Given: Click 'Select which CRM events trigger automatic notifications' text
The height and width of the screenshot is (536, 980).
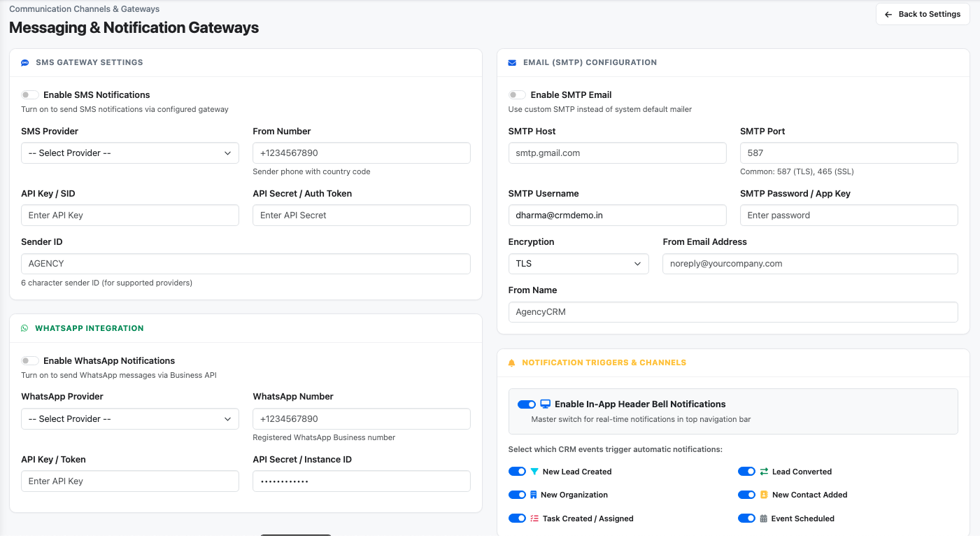Looking at the screenshot, I should pyautogui.click(x=616, y=449).
